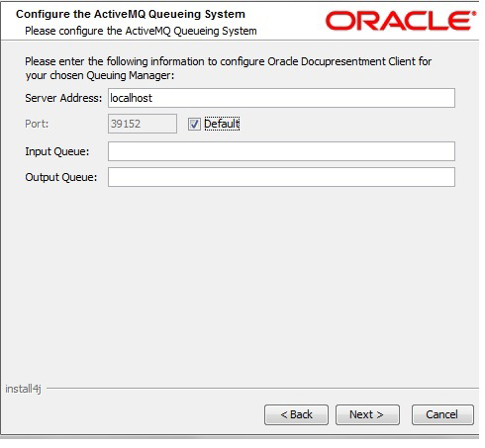
Task: Click the 'Server Address:' label
Action: coord(63,98)
